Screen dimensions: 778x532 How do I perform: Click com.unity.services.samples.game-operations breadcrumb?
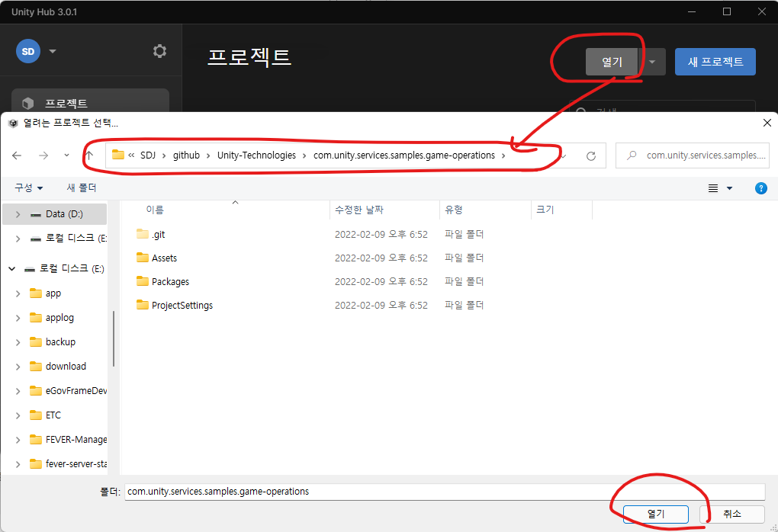[x=404, y=155]
